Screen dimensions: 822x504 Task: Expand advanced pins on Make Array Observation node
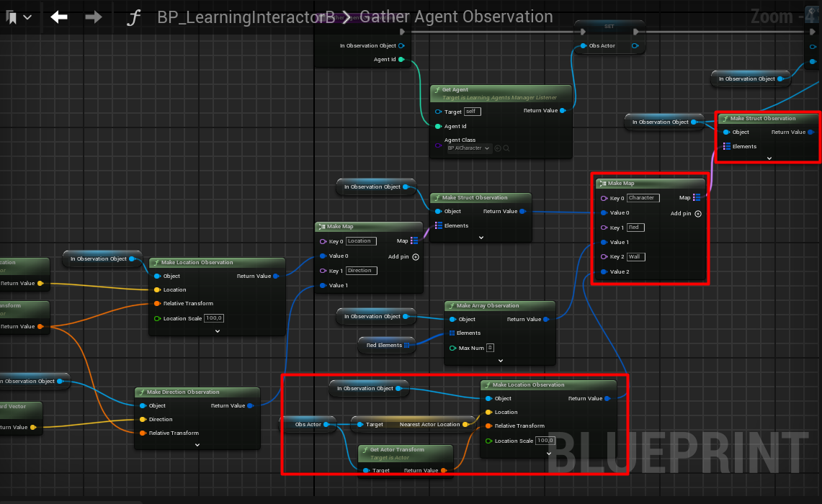coord(501,361)
